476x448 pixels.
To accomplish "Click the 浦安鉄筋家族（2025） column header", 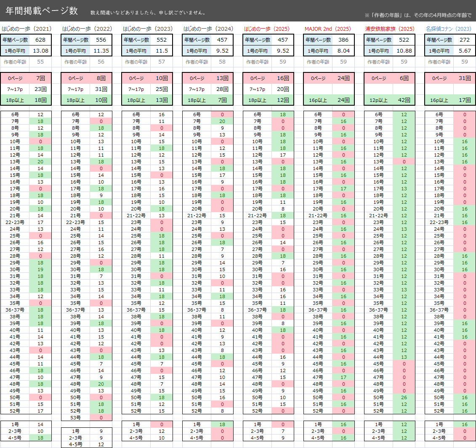I will tap(390, 29).
